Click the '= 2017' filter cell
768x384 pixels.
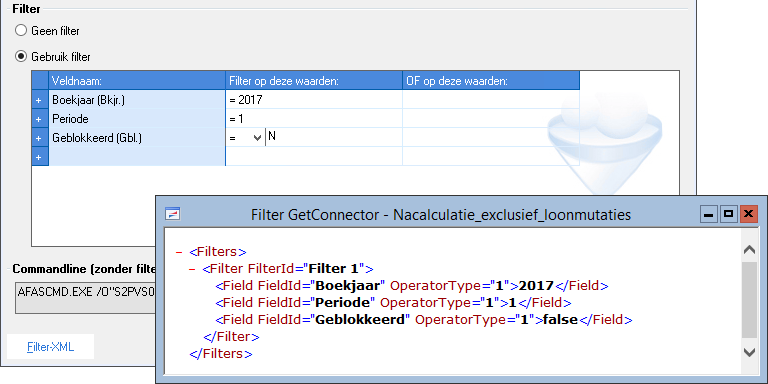(x=314, y=100)
